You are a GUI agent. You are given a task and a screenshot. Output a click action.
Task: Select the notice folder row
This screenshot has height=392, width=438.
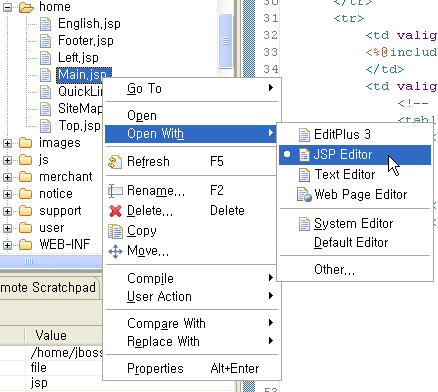(56, 194)
